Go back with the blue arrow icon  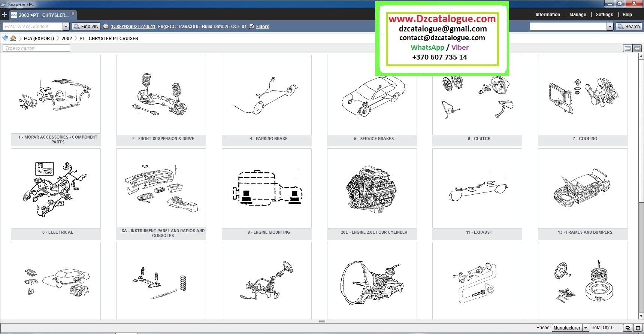5,38
